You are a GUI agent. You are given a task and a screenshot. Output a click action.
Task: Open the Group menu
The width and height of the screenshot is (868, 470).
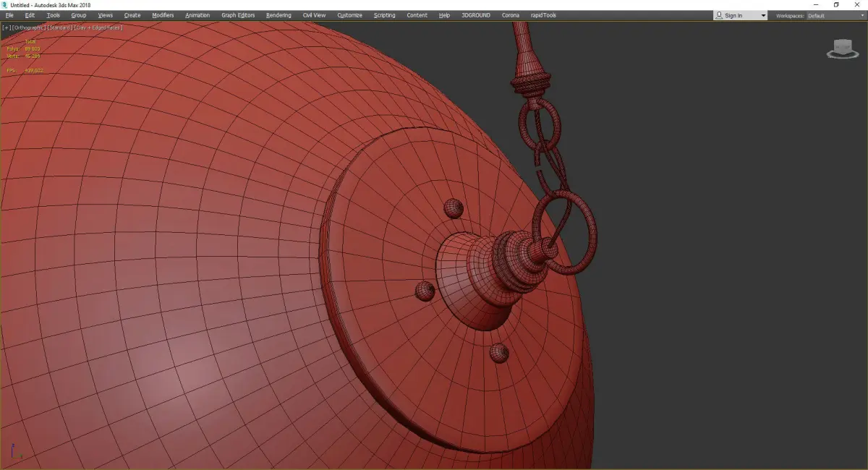tap(79, 15)
